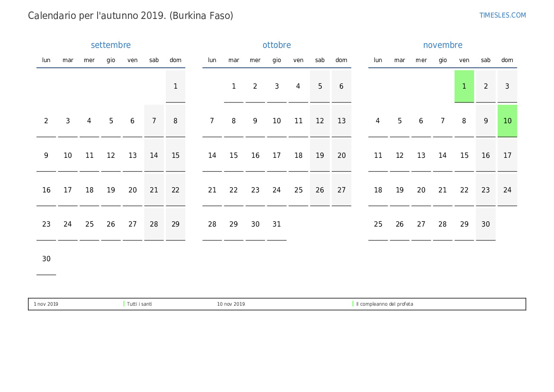Click the ottobre month heading
Screen dimensions: 554x392
[277, 45]
